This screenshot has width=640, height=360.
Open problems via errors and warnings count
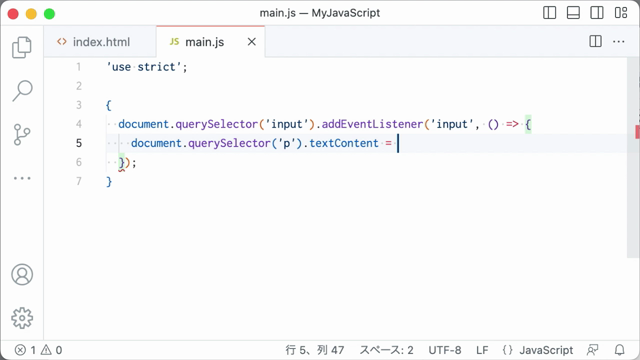click(x=38, y=350)
